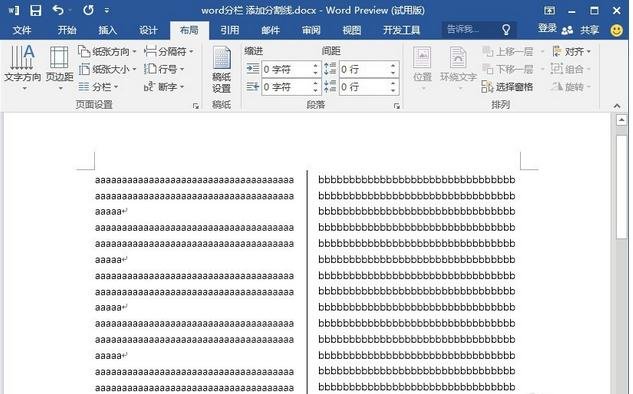Click the 登录 sign-in link

click(x=547, y=29)
